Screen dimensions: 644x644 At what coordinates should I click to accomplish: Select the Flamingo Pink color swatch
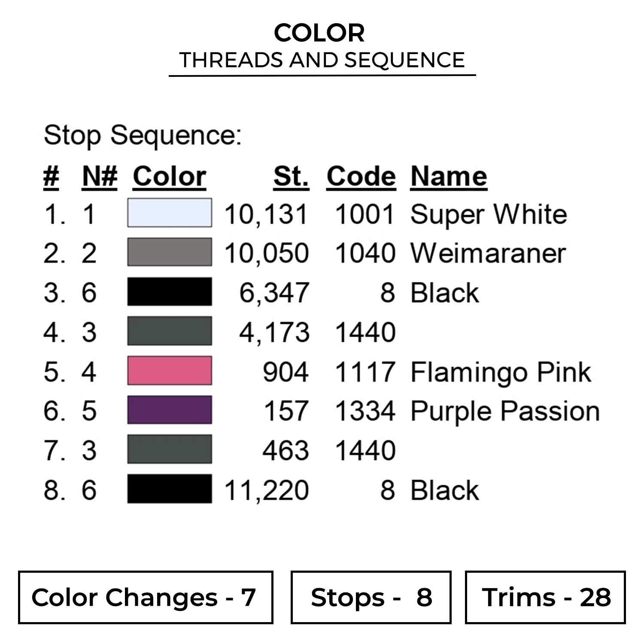170,371
